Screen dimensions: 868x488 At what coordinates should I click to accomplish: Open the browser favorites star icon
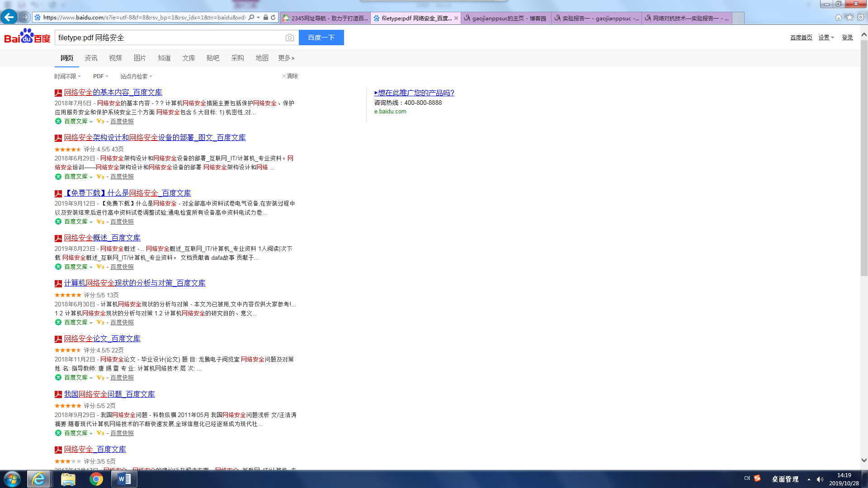pyautogui.click(x=849, y=17)
